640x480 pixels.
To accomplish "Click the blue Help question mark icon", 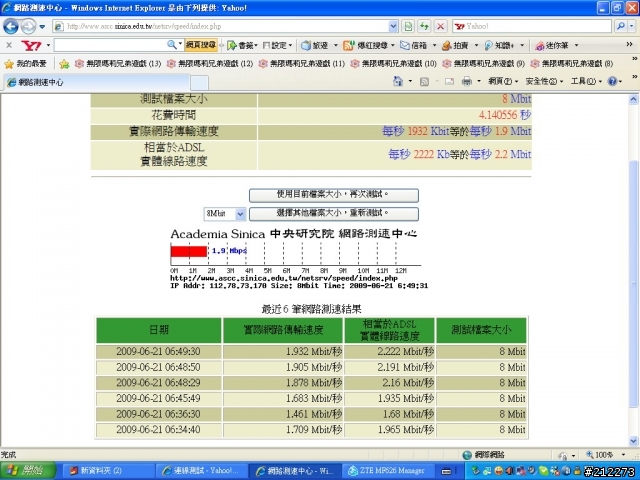I will (x=612, y=82).
